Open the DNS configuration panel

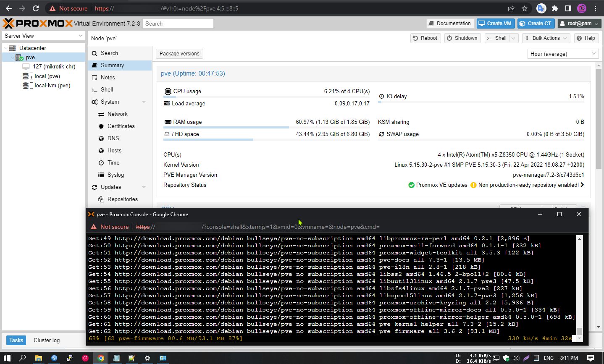(x=113, y=138)
